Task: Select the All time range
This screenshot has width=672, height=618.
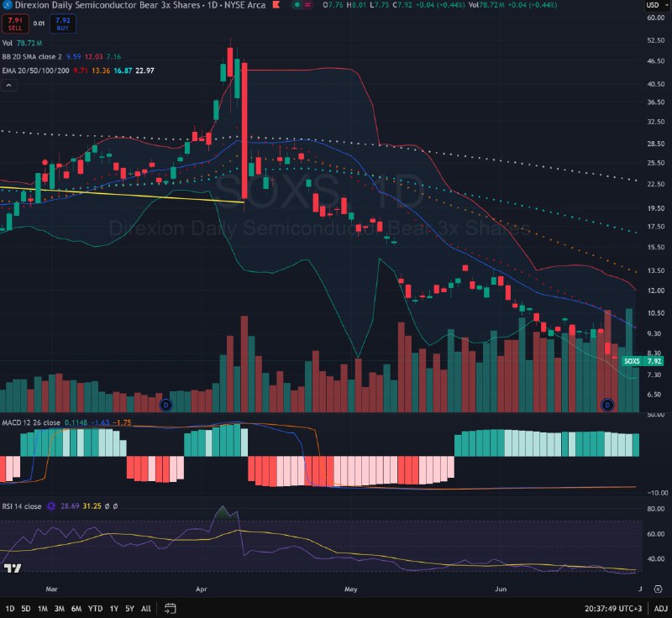Action: (x=145, y=609)
